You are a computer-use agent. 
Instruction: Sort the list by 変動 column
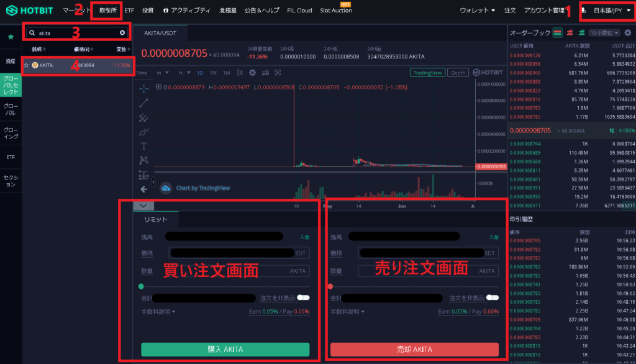tap(123, 49)
